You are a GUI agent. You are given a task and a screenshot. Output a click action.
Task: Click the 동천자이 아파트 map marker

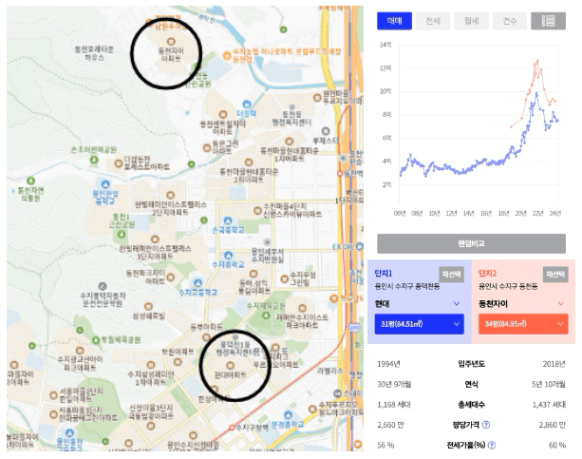pyautogui.click(x=171, y=41)
